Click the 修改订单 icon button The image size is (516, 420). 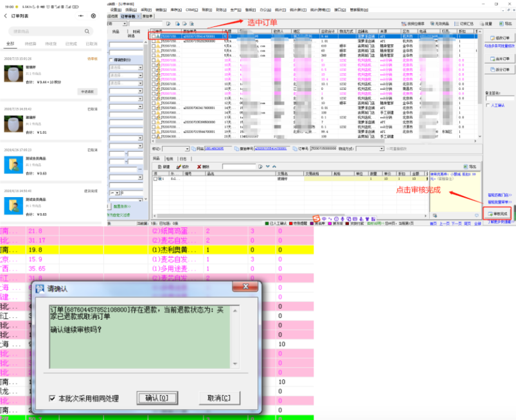pos(498,39)
